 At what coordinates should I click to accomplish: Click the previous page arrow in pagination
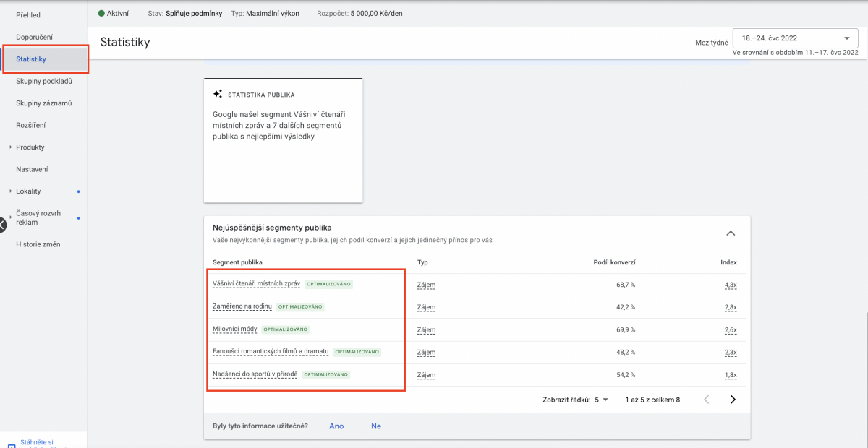tap(707, 400)
